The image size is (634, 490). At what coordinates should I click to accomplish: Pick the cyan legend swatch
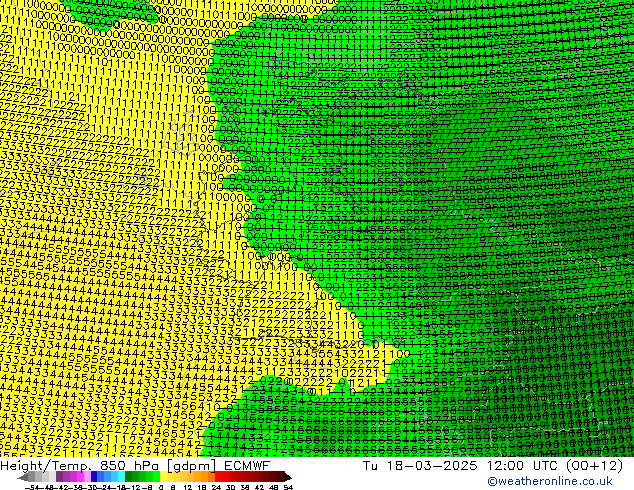[x=121, y=477]
